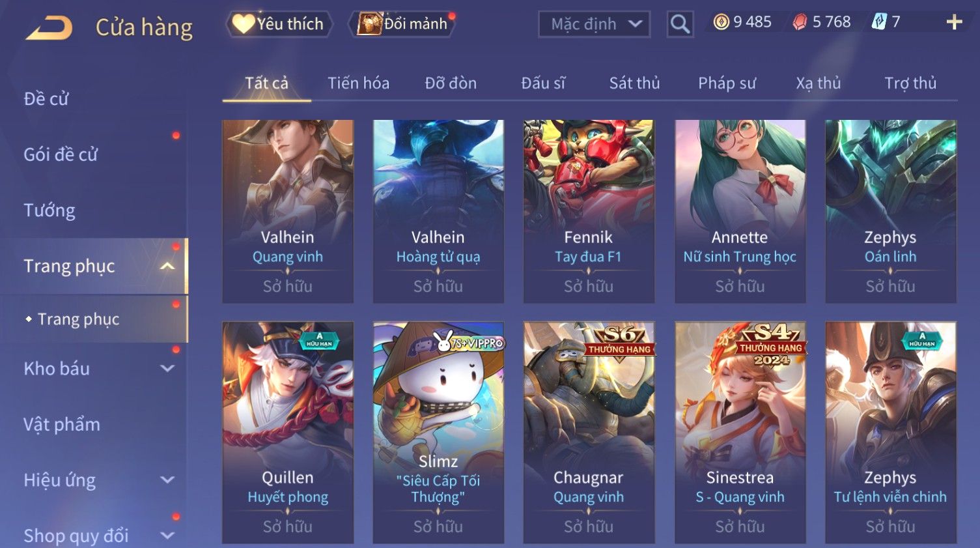
Task: Open Gói đề cử in the sidebar
Action: [x=61, y=155]
